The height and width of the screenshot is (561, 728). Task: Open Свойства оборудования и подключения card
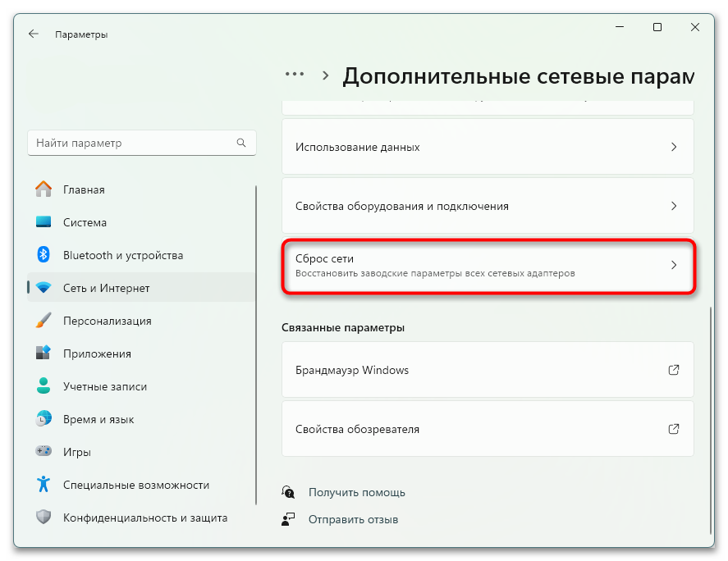pos(488,206)
